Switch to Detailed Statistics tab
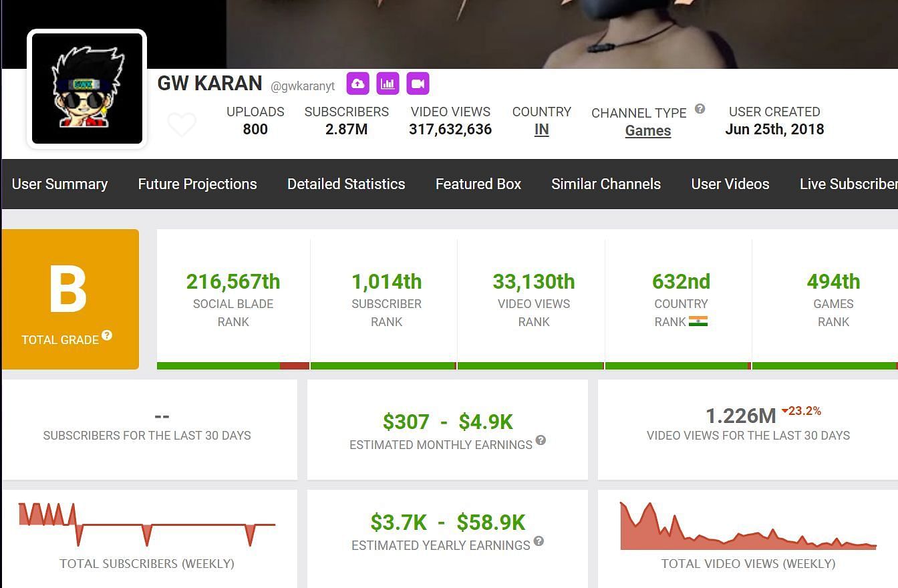The height and width of the screenshot is (588, 898). 346,184
